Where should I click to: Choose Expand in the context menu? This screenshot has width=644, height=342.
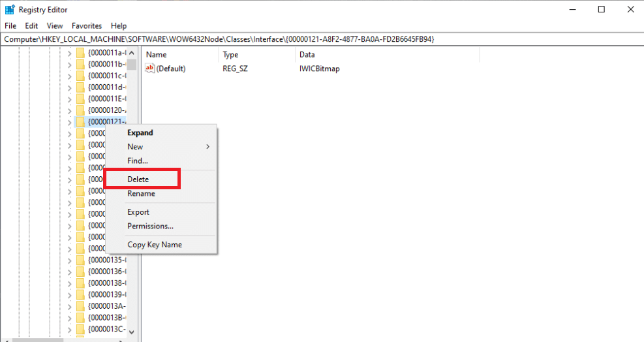(161, 132)
